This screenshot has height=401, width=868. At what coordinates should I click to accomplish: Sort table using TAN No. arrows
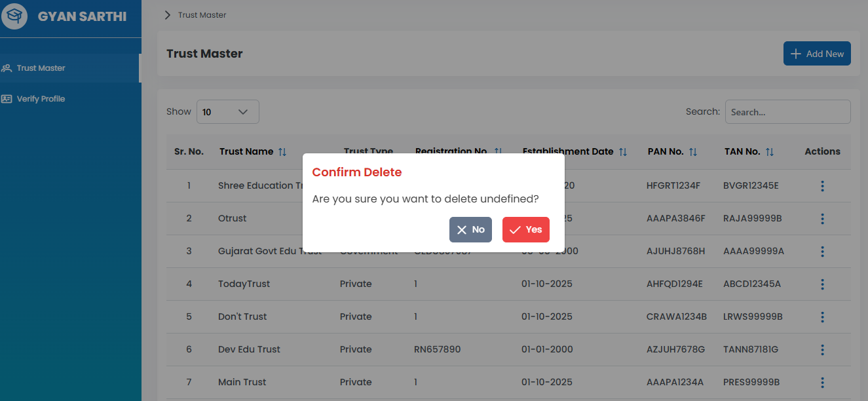tap(770, 152)
